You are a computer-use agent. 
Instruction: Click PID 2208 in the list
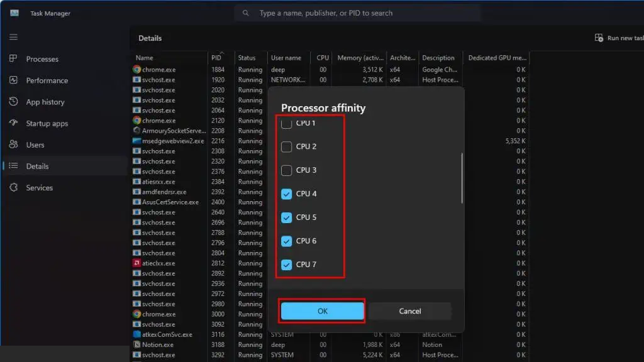coord(218,131)
